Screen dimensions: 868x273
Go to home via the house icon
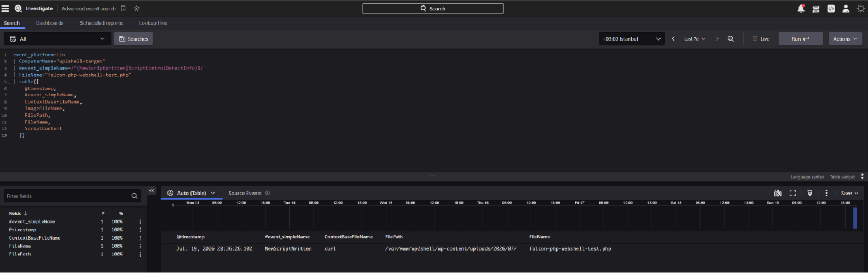(137, 8)
